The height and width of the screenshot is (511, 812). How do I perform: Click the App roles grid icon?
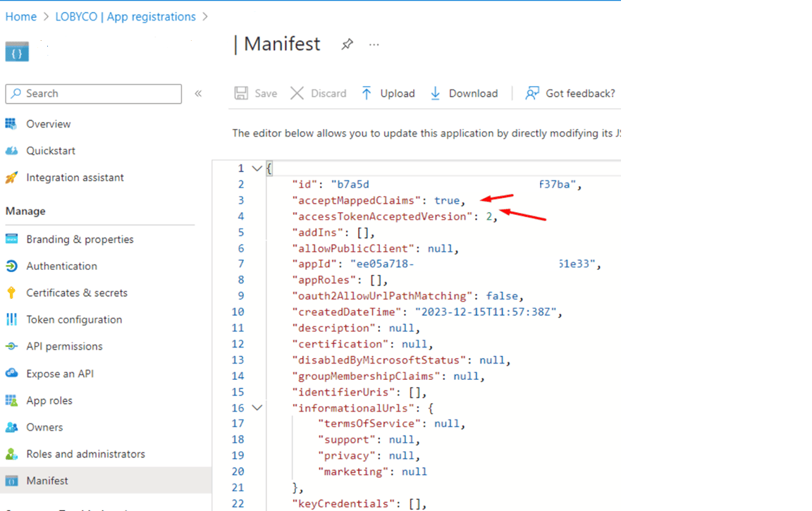(11, 400)
